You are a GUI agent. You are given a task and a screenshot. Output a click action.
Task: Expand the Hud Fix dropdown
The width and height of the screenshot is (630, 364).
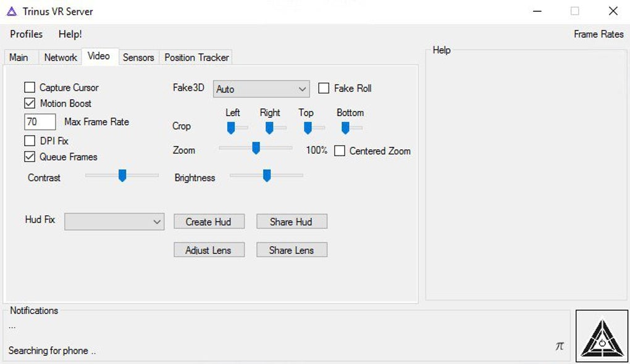[114, 221]
